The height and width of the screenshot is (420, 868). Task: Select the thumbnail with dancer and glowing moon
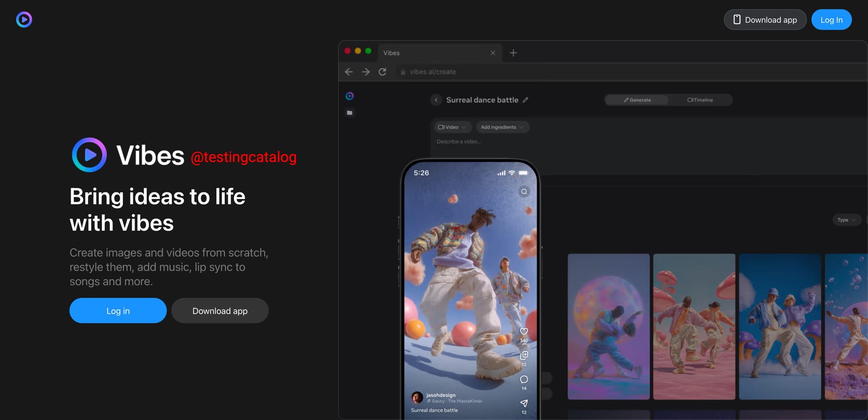tap(608, 327)
